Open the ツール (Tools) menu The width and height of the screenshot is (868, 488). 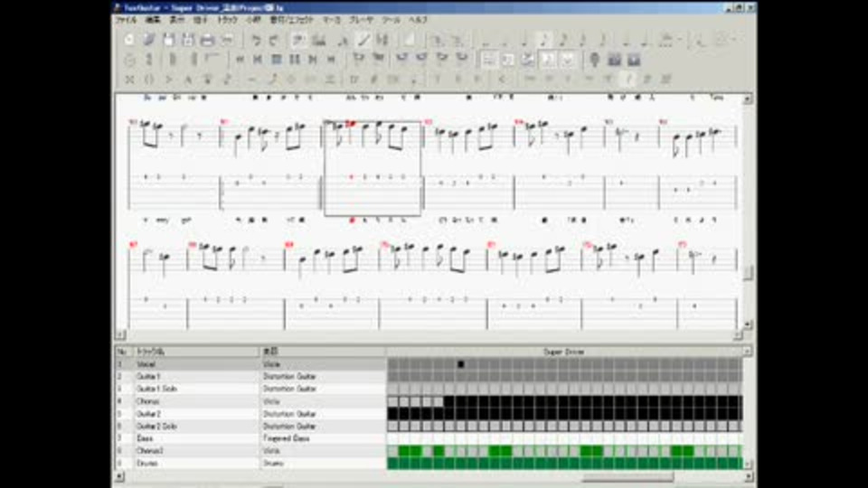391,20
